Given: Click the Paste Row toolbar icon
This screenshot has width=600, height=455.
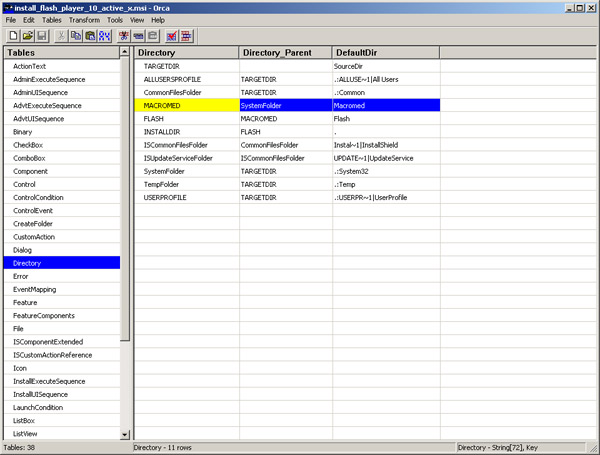Looking at the screenshot, I should (x=153, y=36).
